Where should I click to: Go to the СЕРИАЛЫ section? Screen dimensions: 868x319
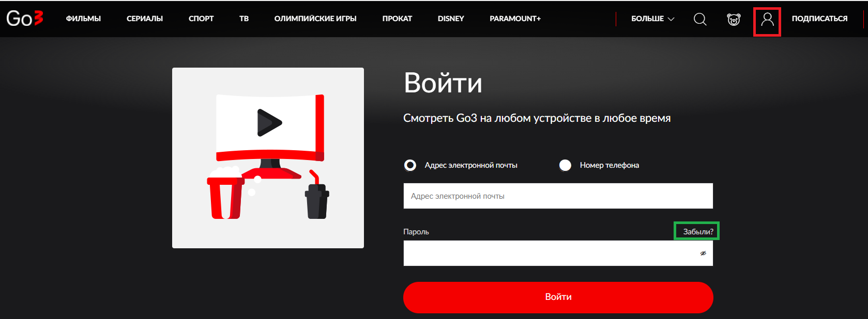[145, 19]
